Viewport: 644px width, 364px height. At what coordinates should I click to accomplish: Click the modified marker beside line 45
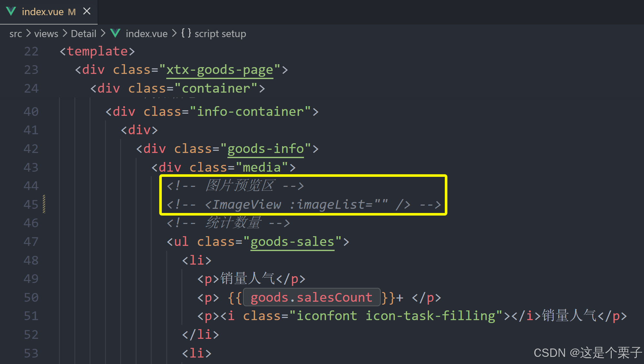pyautogui.click(x=44, y=204)
